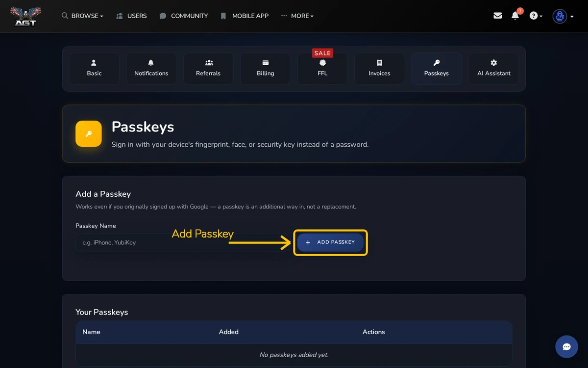This screenshot has width=588, height=368.
Task: Select the Passkeys tab
Action: [437, 69]
